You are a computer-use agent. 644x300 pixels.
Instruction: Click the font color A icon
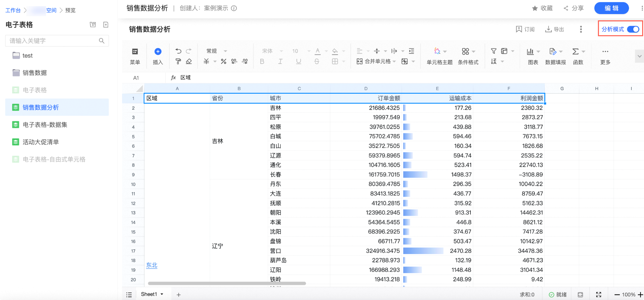[x=318, y=51]
